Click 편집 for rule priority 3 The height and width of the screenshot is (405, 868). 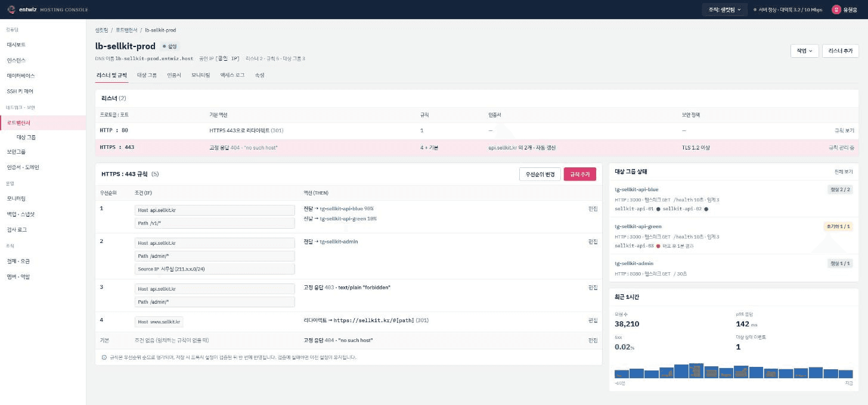593,288
